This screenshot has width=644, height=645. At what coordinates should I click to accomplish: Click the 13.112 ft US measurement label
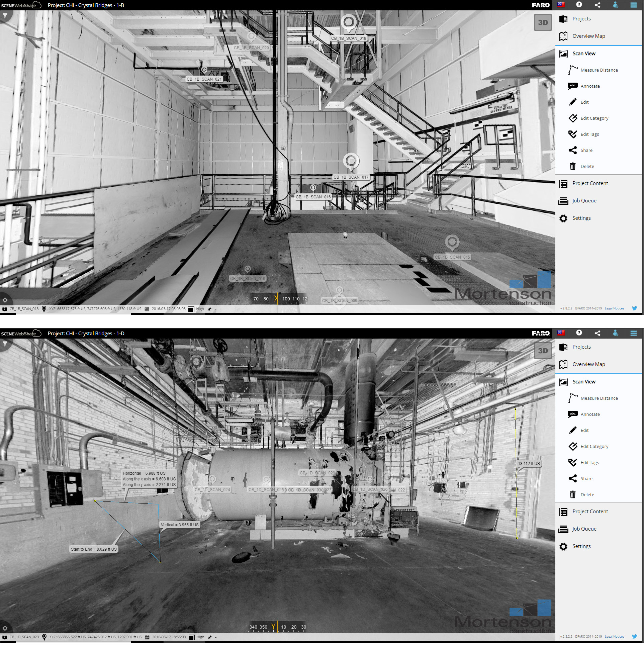coord(529,463)
